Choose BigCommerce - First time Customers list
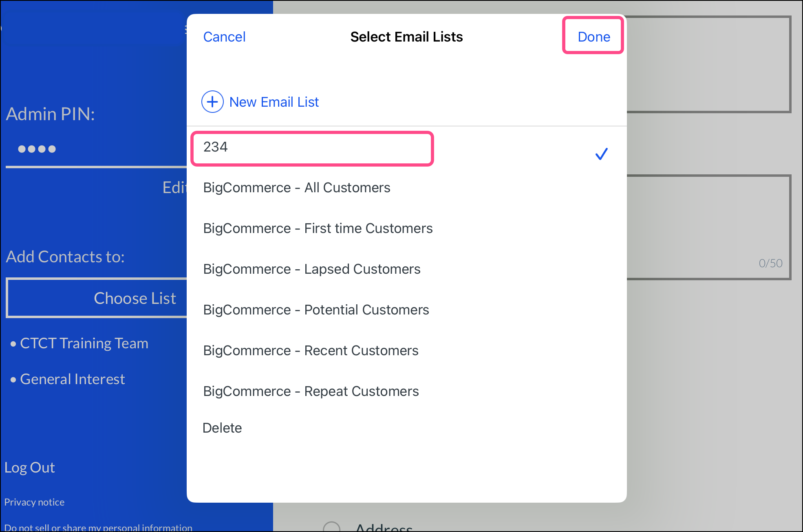Viewport: 803px width, 532px height. click(x=318, y=229)
